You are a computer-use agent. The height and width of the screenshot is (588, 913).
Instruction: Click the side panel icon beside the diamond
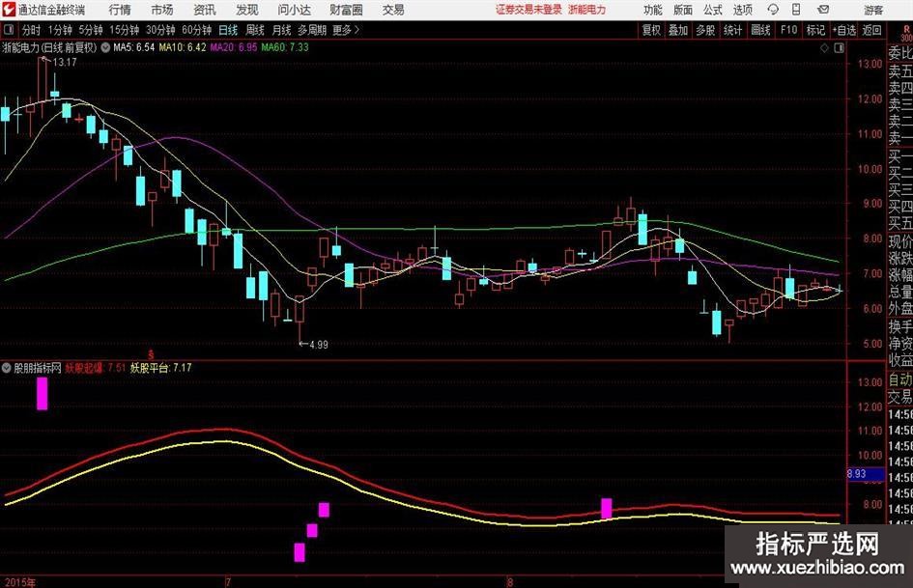click(x=838, y=46)
